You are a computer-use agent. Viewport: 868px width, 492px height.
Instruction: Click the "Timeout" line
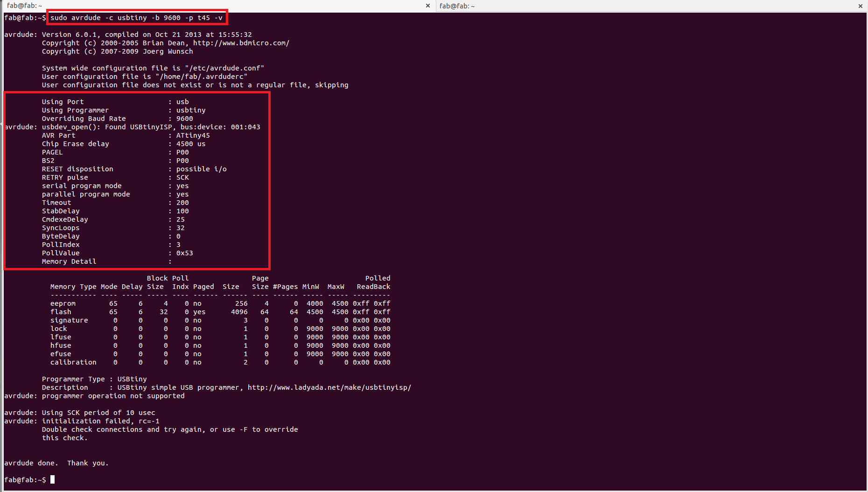tap(115, 203)
